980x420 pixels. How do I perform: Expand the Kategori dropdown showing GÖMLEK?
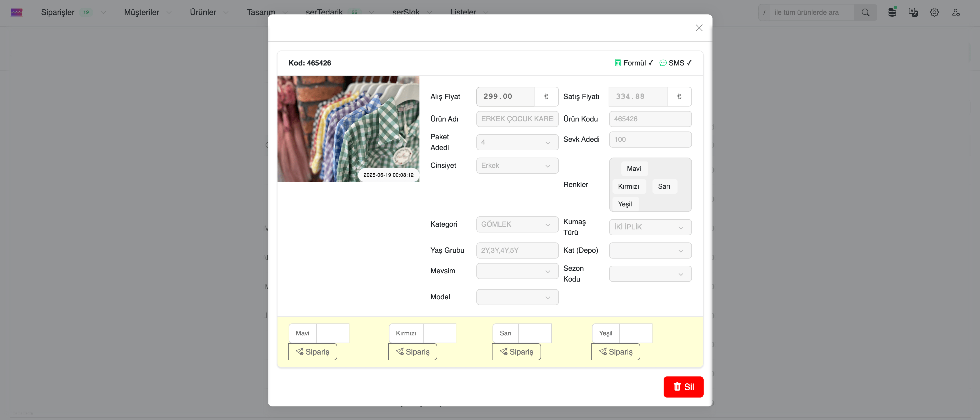click(x=517, y=224)
